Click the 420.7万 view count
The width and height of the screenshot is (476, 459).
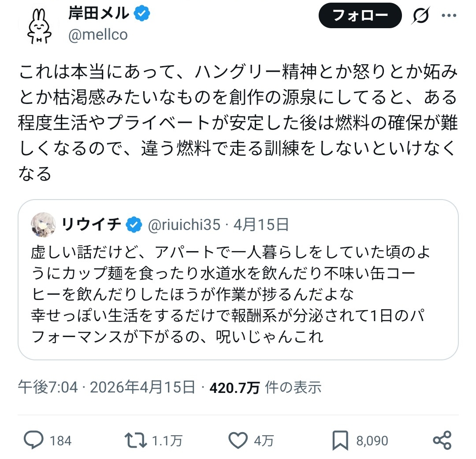234,387
